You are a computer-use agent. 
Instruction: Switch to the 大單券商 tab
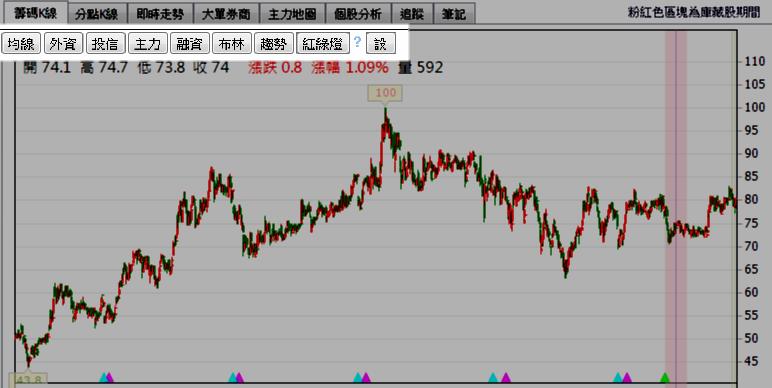(x=226, y=14)
